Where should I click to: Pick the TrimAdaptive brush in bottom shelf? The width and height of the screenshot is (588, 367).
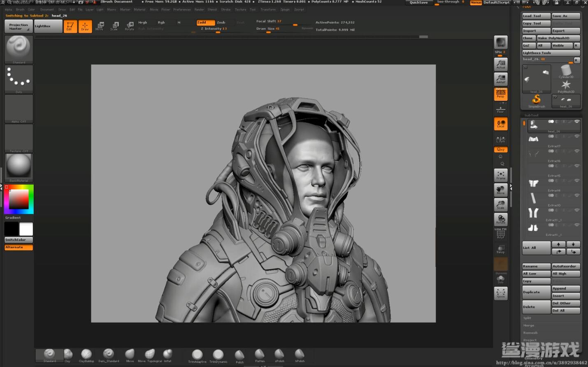tap(197, 356)
